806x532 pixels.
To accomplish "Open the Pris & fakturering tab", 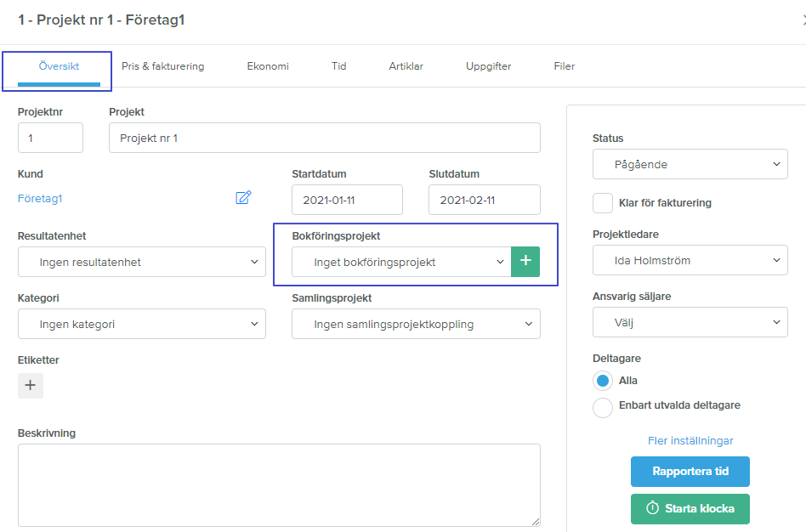I will coord(163,66).
